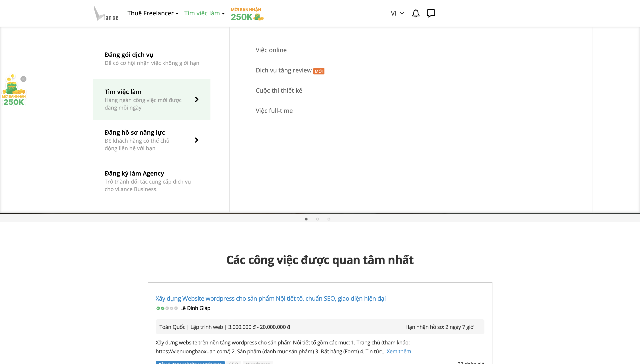This screenshot has width=640, height=364.
Task: Open the Xây dựng Website wordpress job title
Action: pyautogui.click(x=270, y=298)
